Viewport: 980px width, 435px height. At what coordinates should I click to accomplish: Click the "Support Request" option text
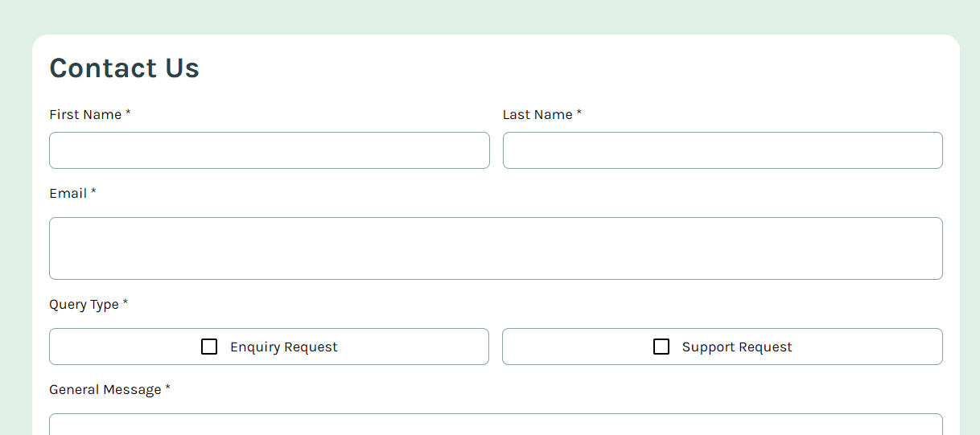(x=737, y=347)
